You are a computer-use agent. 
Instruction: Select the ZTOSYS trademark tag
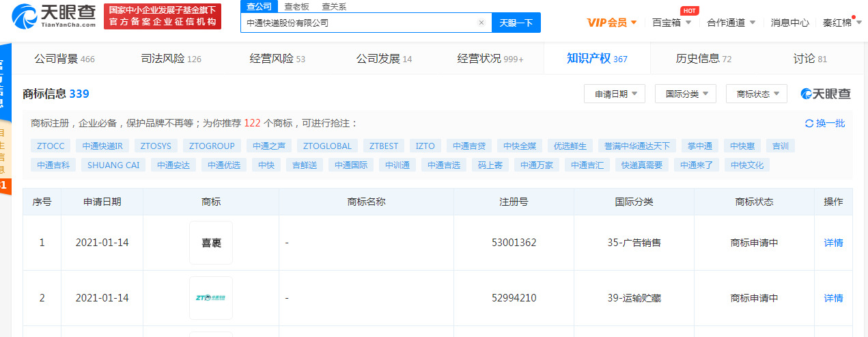156,146
